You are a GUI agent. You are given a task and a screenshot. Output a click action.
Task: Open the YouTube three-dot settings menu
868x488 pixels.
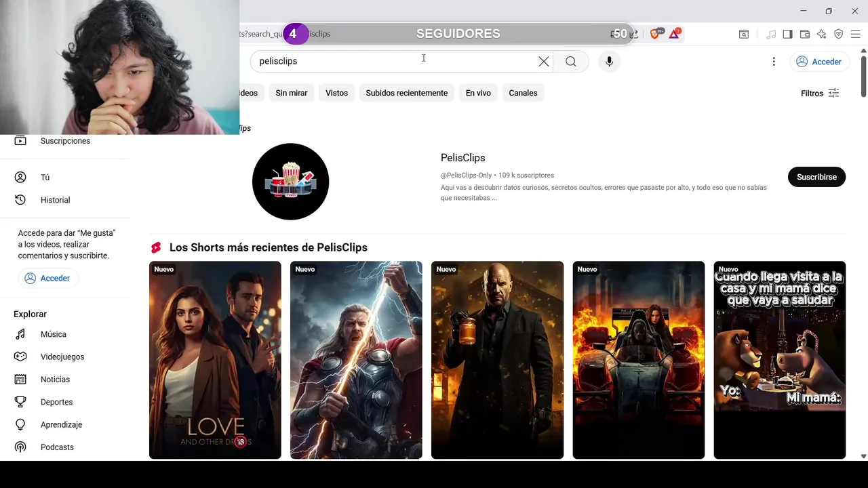click(774, 62)
